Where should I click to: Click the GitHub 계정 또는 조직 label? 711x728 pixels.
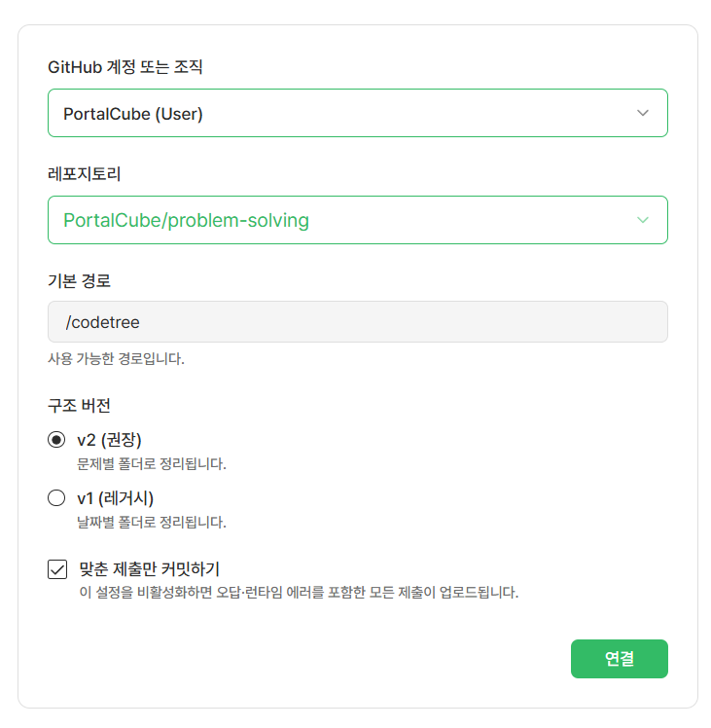click(124, 67)
